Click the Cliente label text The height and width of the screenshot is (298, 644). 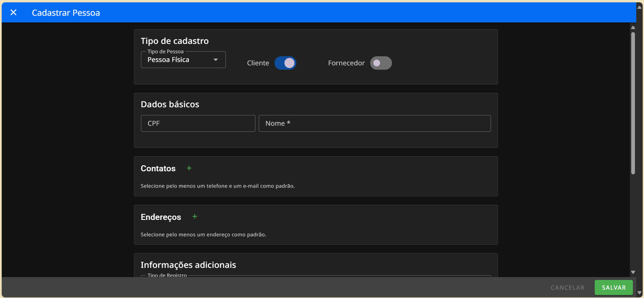pos(258,63)
